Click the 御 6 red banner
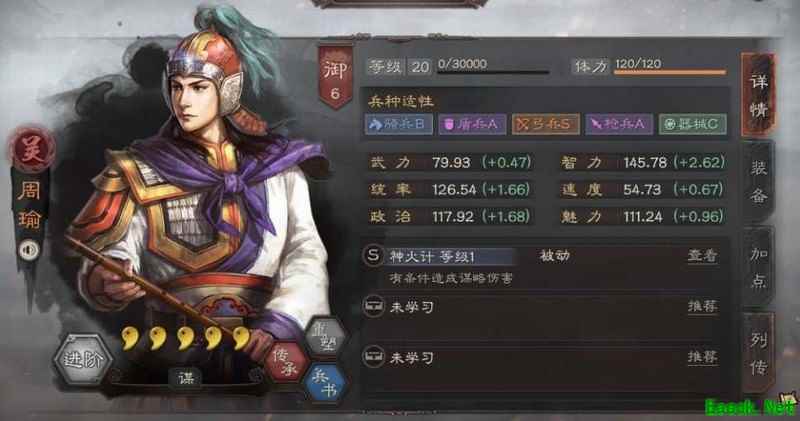 coord(335,78)
